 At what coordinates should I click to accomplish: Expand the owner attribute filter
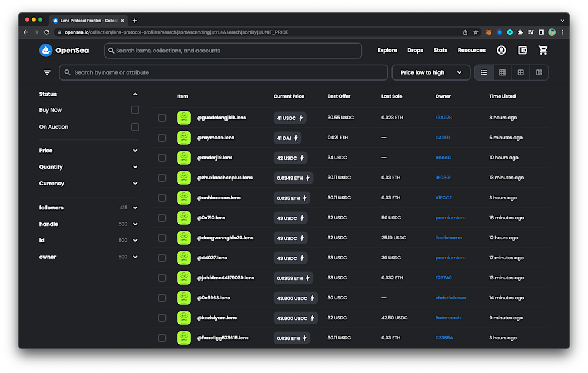135,257
